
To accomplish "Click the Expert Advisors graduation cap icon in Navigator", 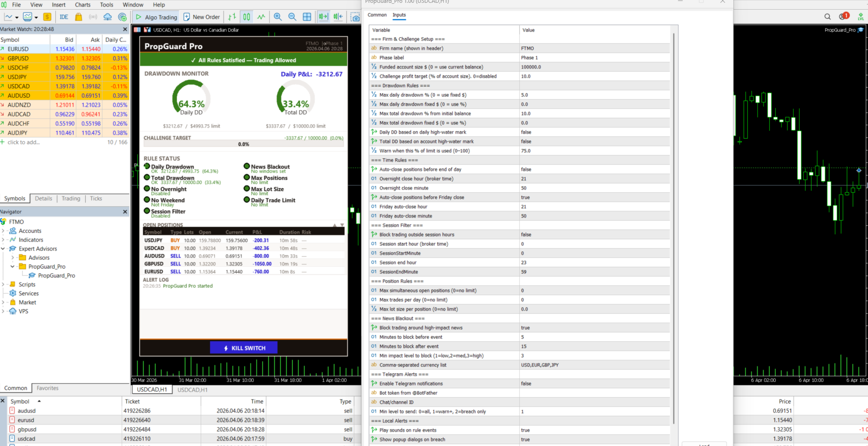I will point(13,249).
